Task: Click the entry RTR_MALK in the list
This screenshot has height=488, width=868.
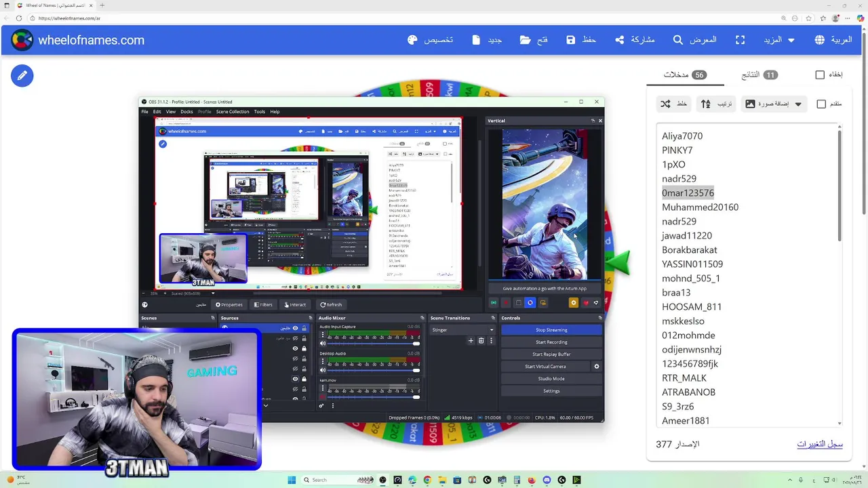Action: (684, 378)
